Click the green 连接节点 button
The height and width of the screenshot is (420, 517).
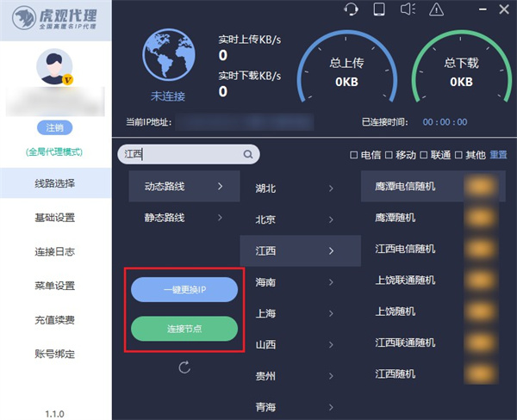(184, 329)
